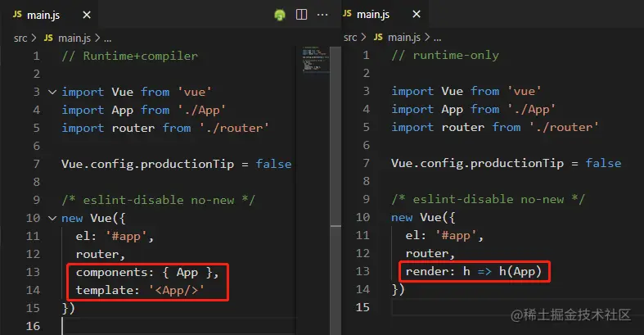Click "import router from './router'" in right editor
Image resolution: width=644 pixels, height=335 pixels.
pos(495,127)
